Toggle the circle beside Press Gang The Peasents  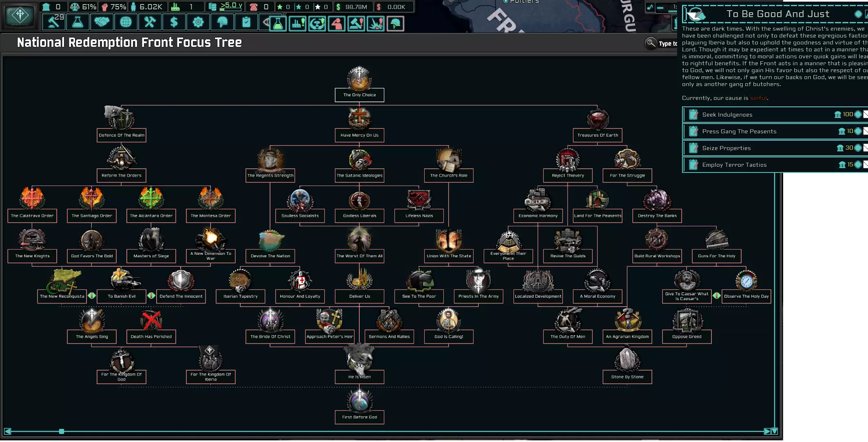(858, 131)
